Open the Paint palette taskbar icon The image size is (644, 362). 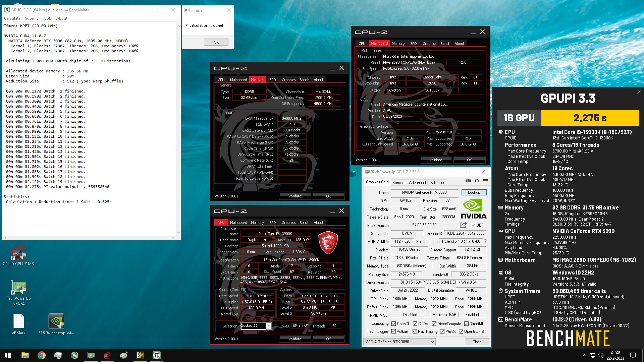pyautogui.click(x=124, y=355)
